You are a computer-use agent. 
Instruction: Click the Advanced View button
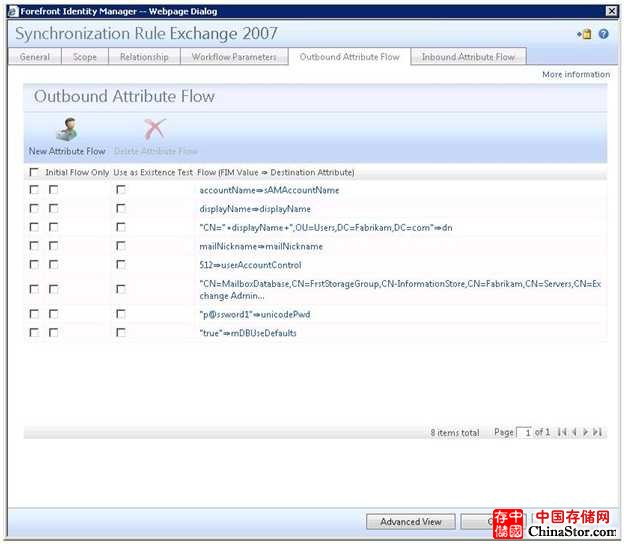click(x=411, y=521)
